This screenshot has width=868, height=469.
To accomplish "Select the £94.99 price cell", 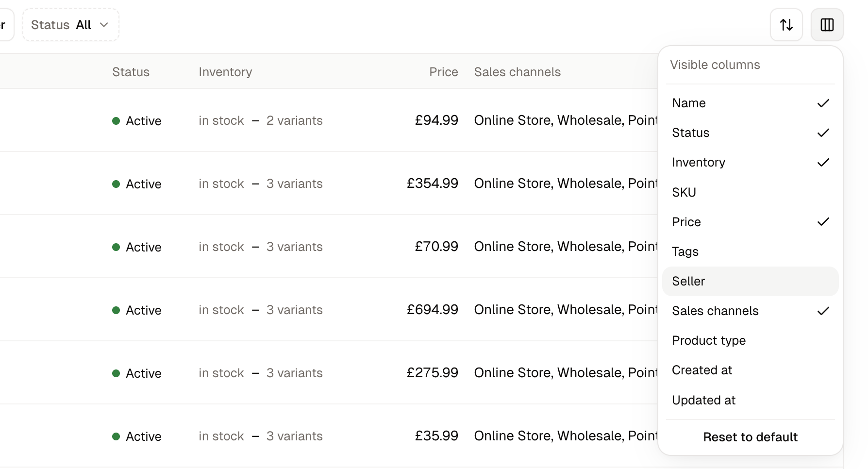I will click(436, 120).
